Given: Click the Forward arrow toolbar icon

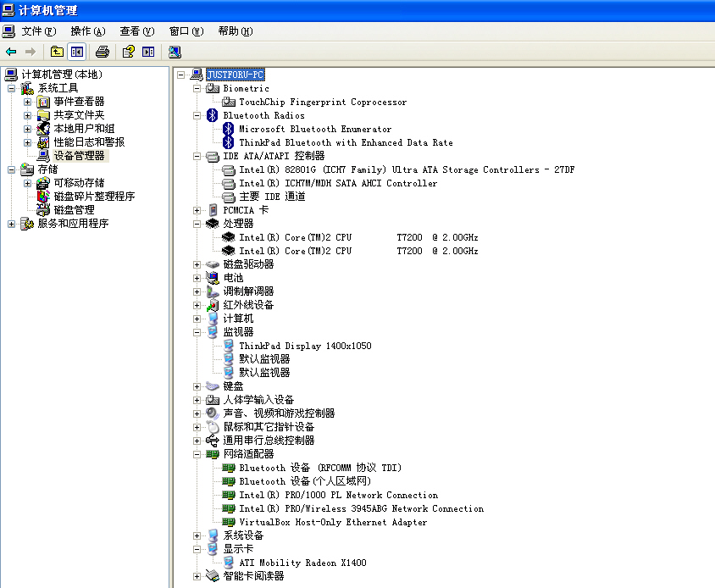Looking at the screenshot, I should tap(30, 52).
